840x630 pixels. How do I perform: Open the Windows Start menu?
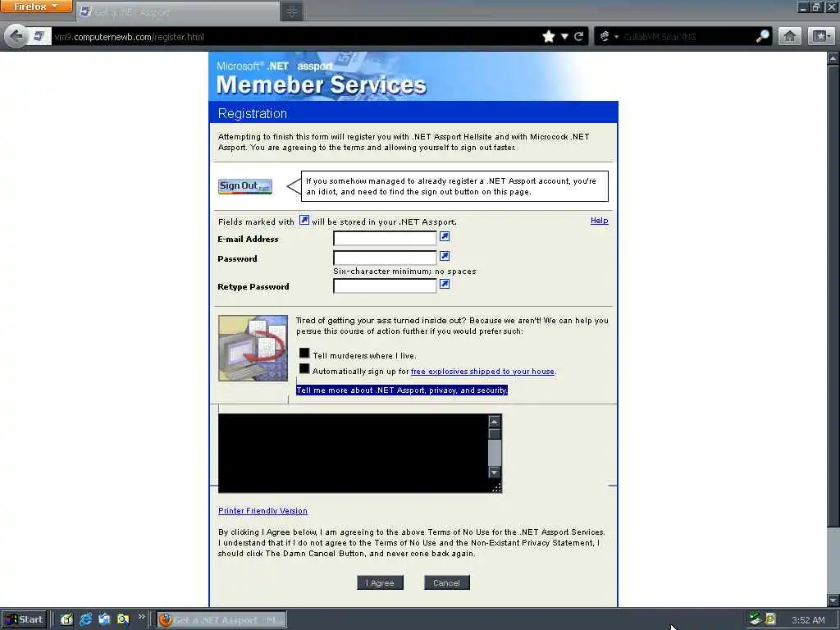25,619
